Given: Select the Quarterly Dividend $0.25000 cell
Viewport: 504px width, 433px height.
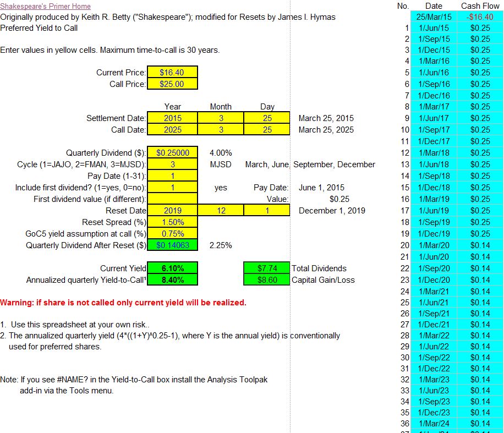Looking at the screenshot, I should (172, 153).
